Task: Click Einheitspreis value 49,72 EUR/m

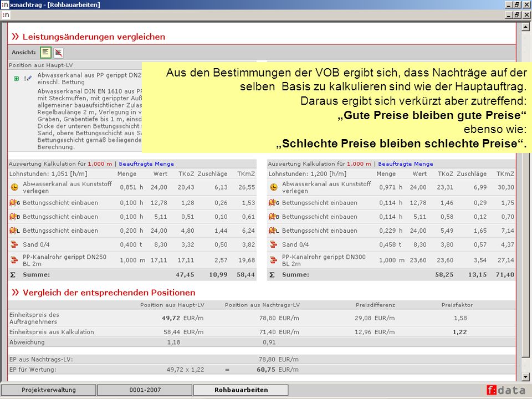Action: (x=182, y=318)
